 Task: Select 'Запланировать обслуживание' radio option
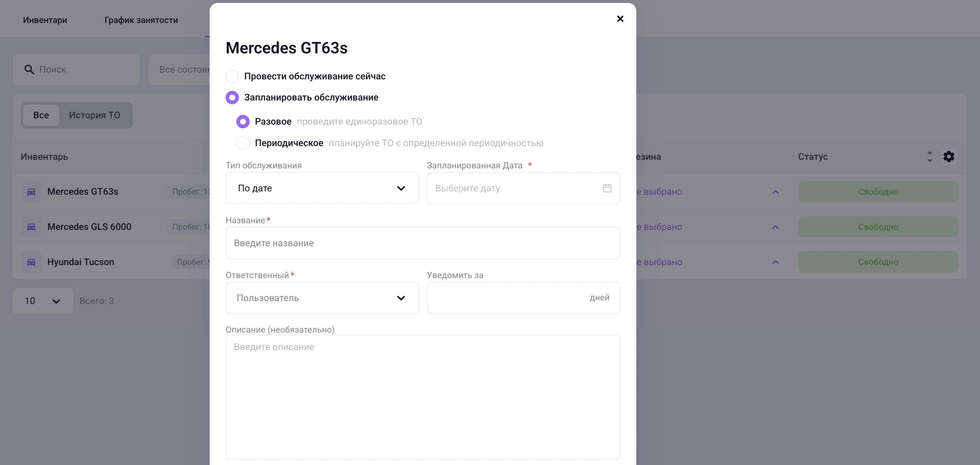pyautogui.click(x=232, y=98)
